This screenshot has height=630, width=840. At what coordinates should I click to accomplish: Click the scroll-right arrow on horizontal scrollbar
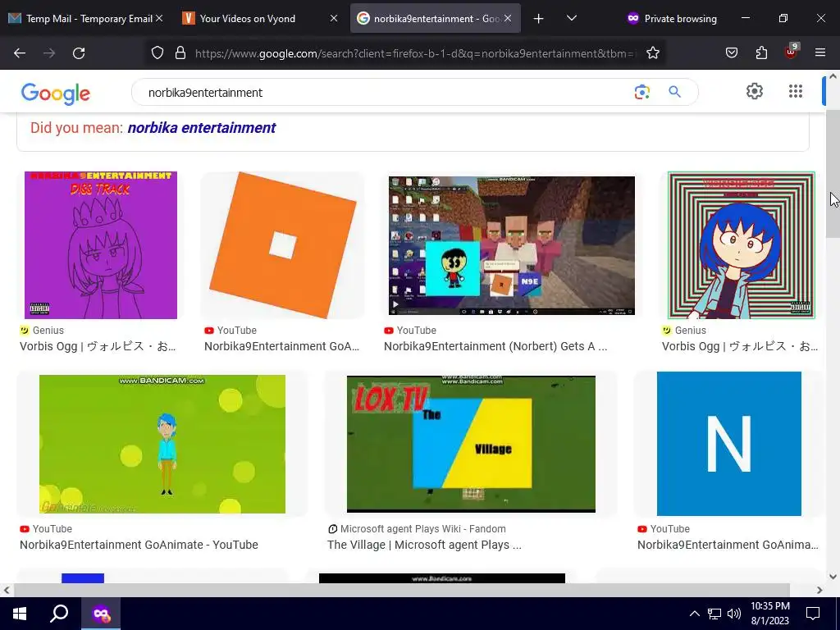819,590
